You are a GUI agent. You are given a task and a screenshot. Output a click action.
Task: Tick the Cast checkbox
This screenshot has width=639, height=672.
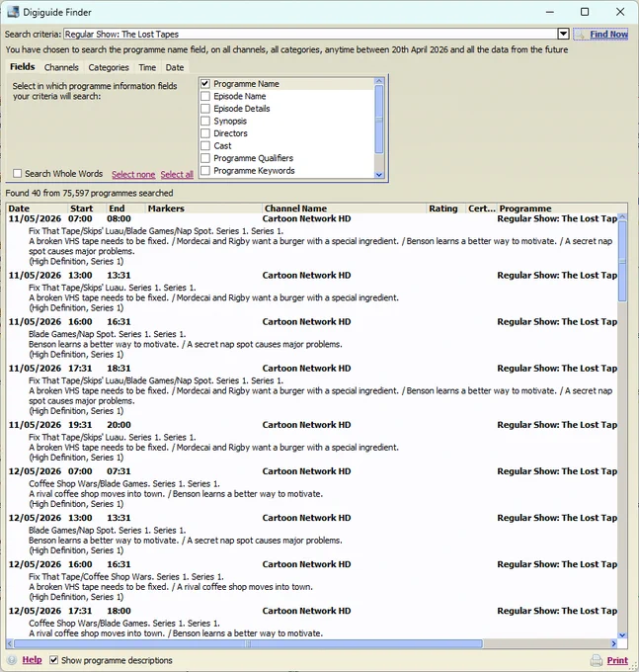coord(205,145)
